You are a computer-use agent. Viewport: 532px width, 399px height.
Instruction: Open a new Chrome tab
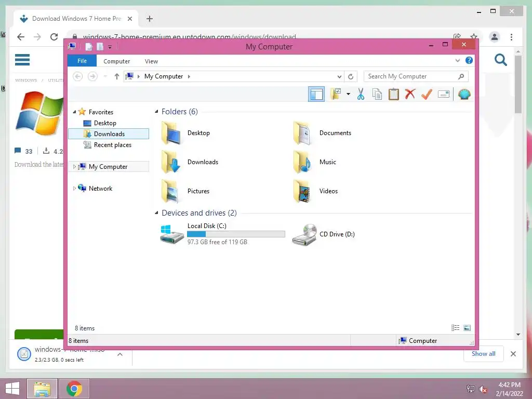point(150,19)
